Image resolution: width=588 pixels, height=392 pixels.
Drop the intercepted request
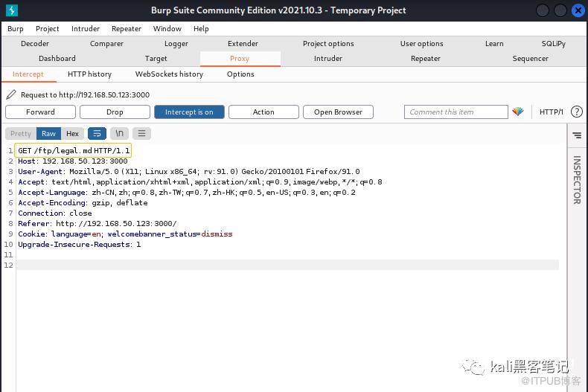pyautogui.click(x=115, y=112)
